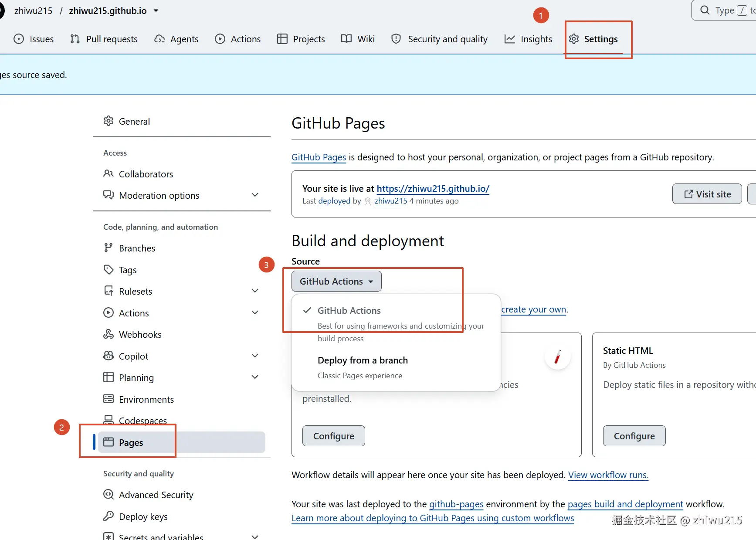The image size is (756, 540).
Task: Click the sidebar Actions play icon
Action: pyautogui.click(x=108, y=313)
